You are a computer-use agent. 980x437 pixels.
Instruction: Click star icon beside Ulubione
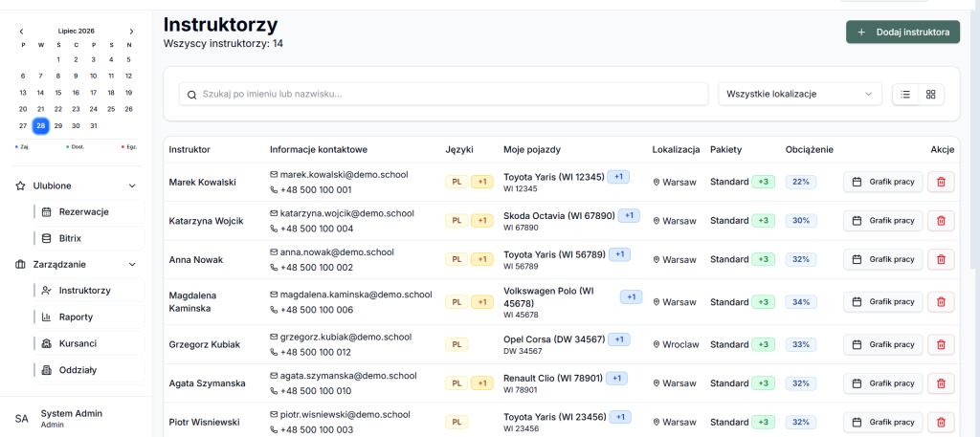click(20, 186)
